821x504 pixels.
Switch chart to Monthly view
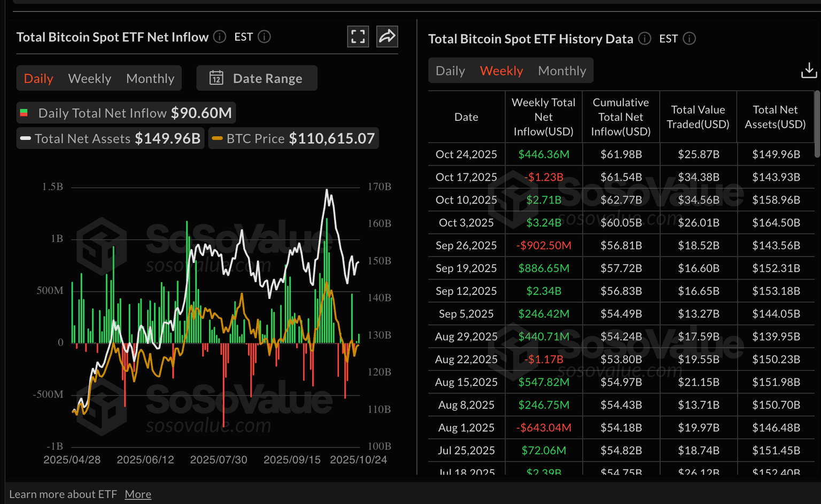click(x=150, y=79)
